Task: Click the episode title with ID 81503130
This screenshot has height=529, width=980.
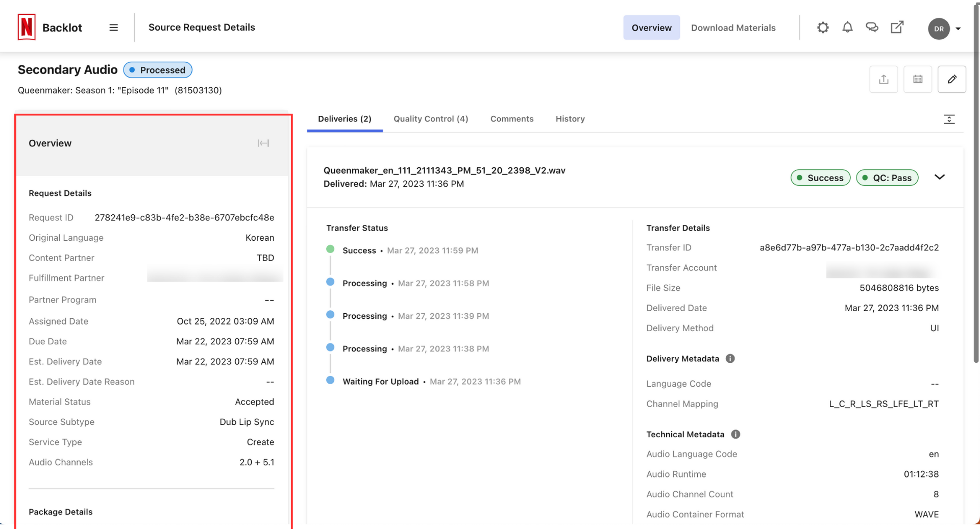Action: click(x=120, y=90)
